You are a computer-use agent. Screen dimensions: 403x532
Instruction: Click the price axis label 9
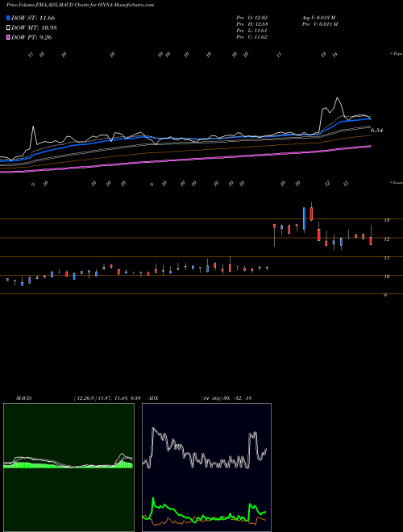[x=385, y=296]
